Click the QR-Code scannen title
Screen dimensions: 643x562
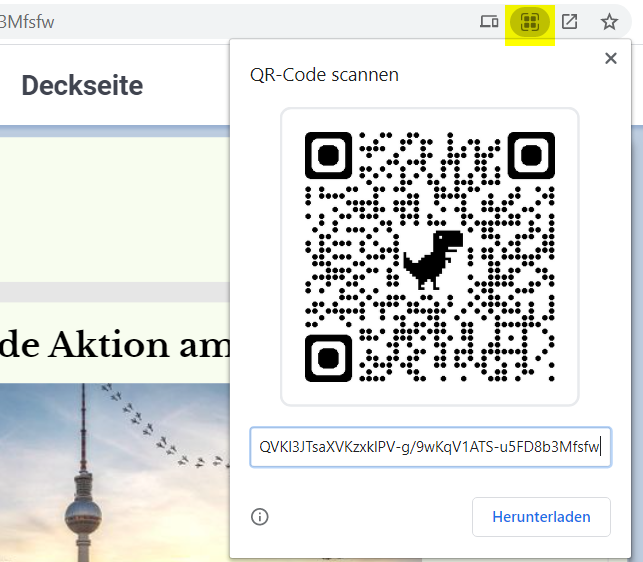[324, 75]
